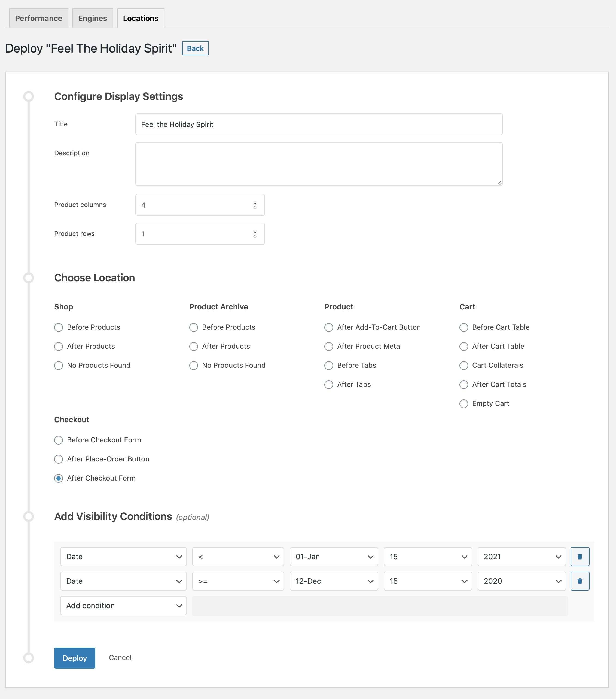Click the Product rows number field
The height and width of the screenshot is (699, 616).
coord(200,233)
